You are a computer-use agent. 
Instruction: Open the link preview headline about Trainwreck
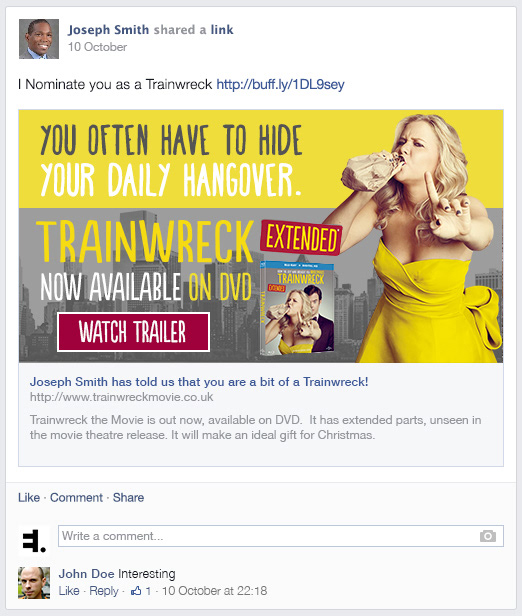[x=199, y=382]
